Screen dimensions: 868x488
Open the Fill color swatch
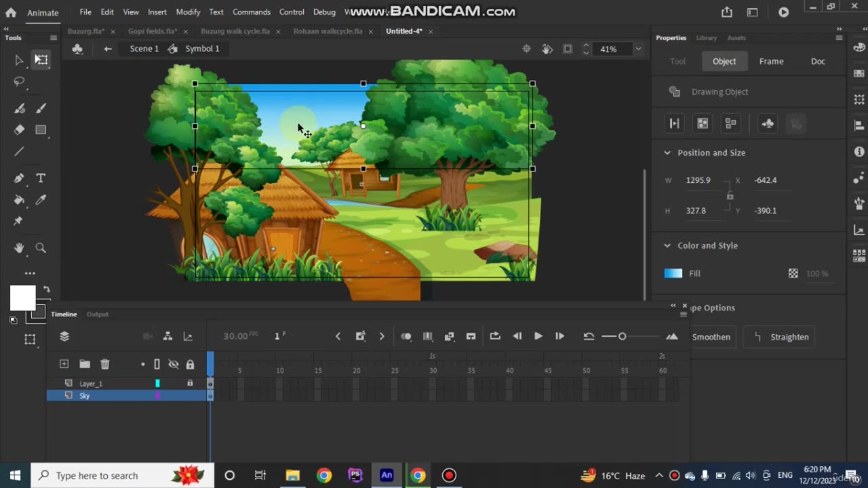pyautogui.click(x=673, y=273)
